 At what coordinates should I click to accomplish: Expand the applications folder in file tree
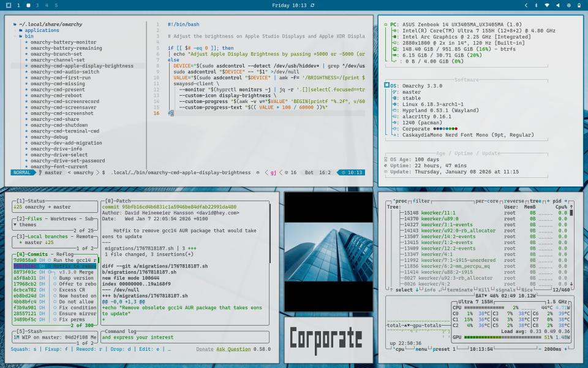tap(41, 30)
